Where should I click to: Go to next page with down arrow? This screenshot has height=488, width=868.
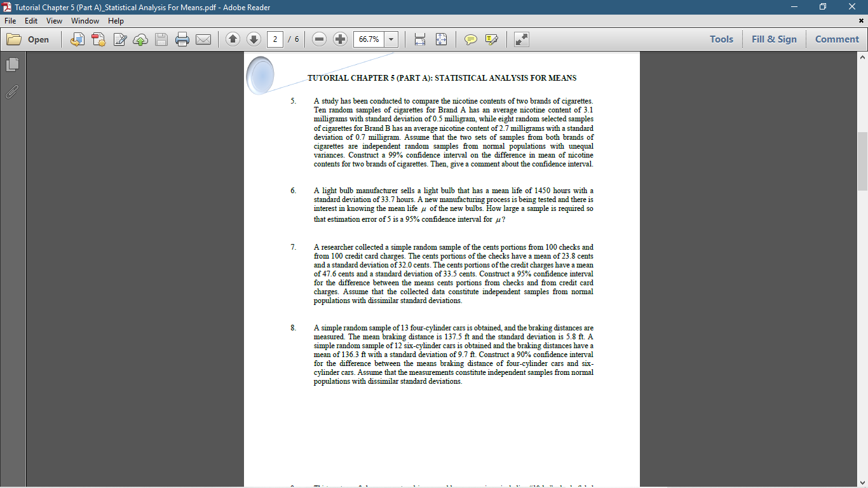(254, 39)
